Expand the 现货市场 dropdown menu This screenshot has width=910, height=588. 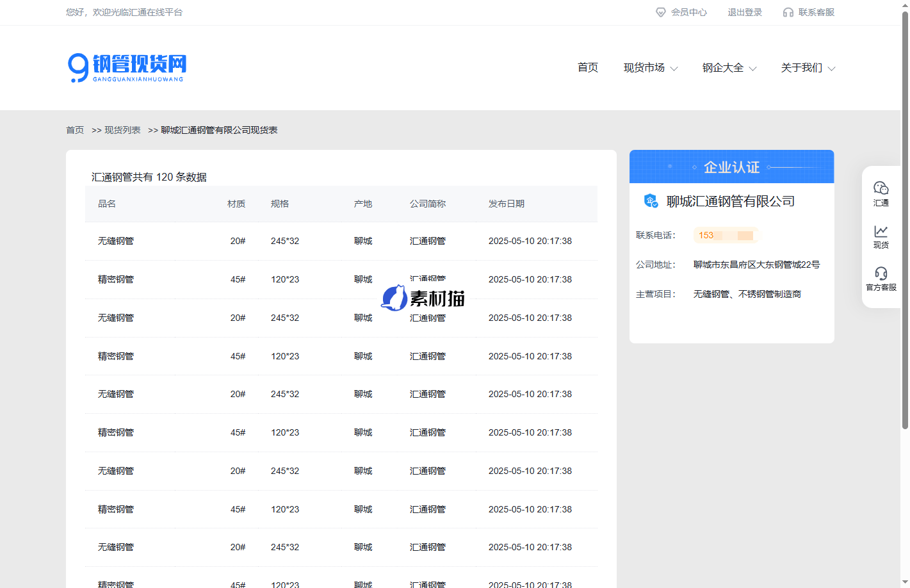(650, 68)
